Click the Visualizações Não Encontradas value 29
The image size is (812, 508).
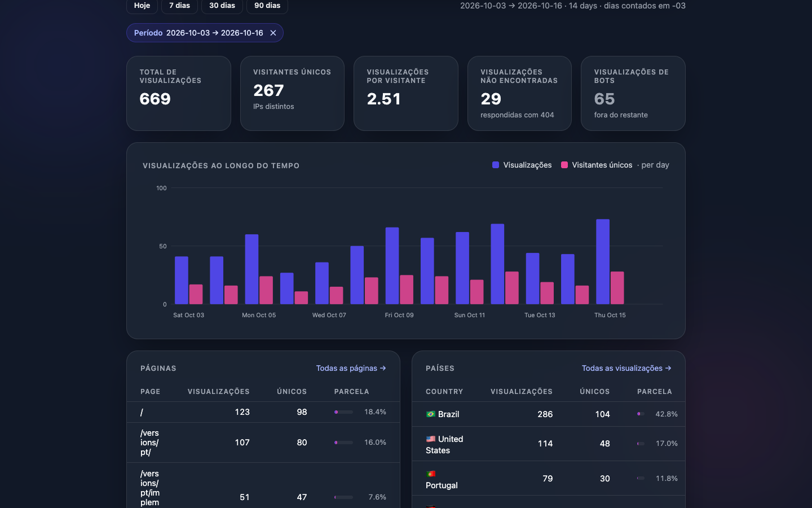(491, 99)
